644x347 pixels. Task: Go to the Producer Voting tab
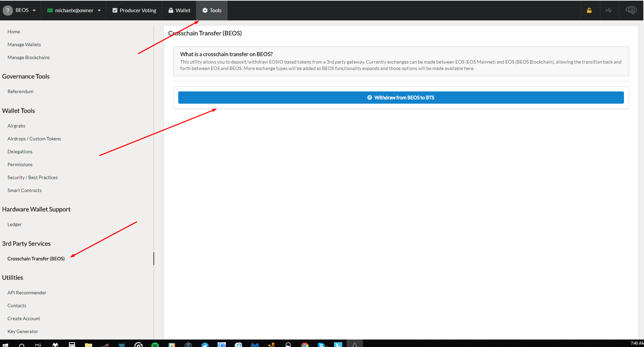134,10
